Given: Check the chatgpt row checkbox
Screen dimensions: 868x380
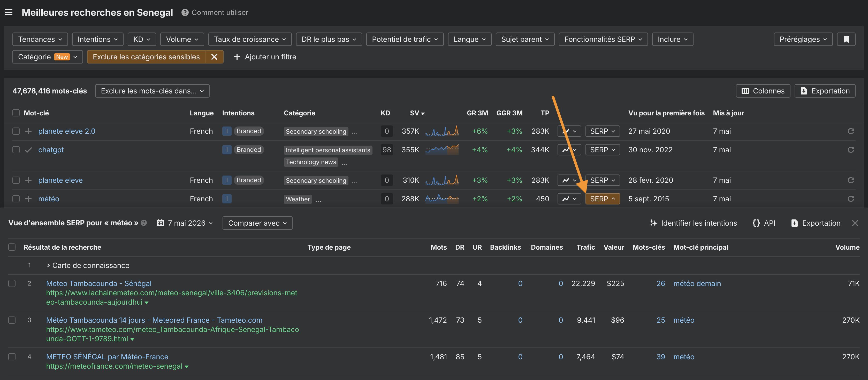Looking at the screenshot, I should (x=16, y=150).
